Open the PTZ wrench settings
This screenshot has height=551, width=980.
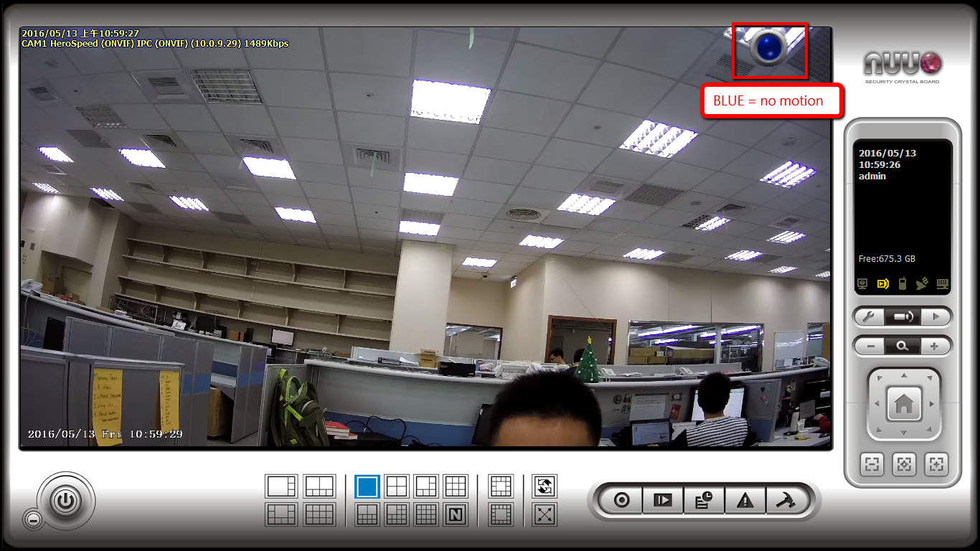pos(870,316)
